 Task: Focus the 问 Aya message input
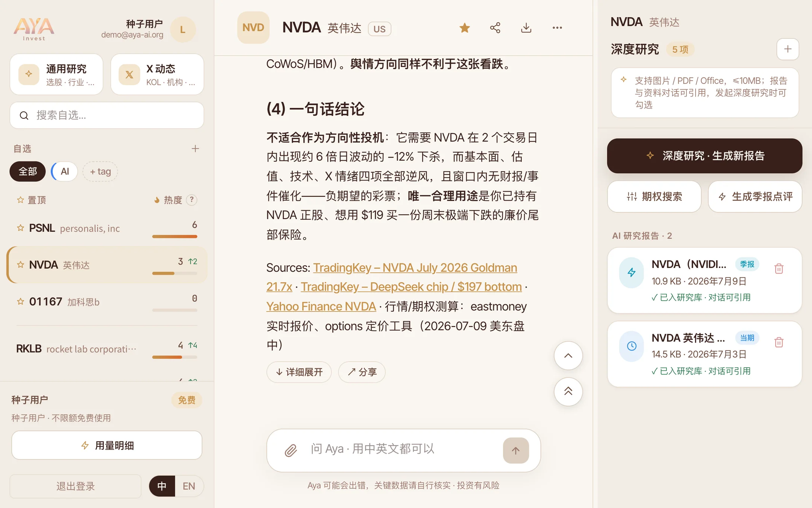pos(402,449)
